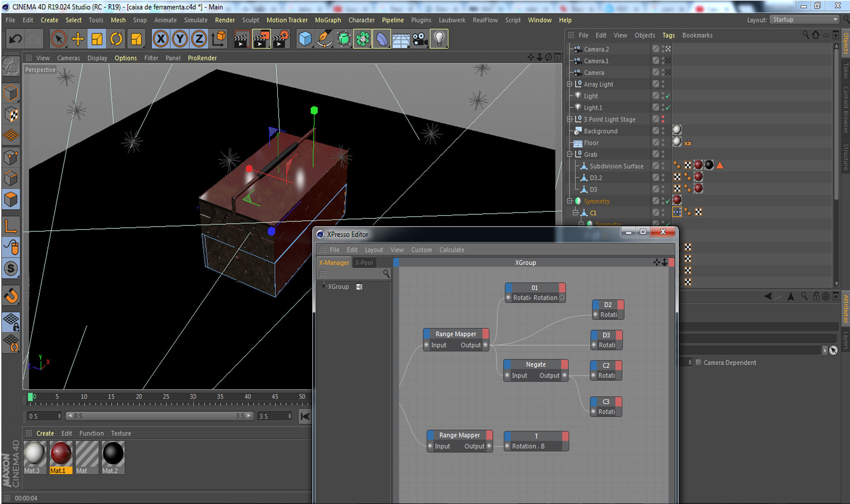Viewport: 850px width, 504px height.
Task: Collapse the C1 object hierarchy
Action: tap(575, 212)
